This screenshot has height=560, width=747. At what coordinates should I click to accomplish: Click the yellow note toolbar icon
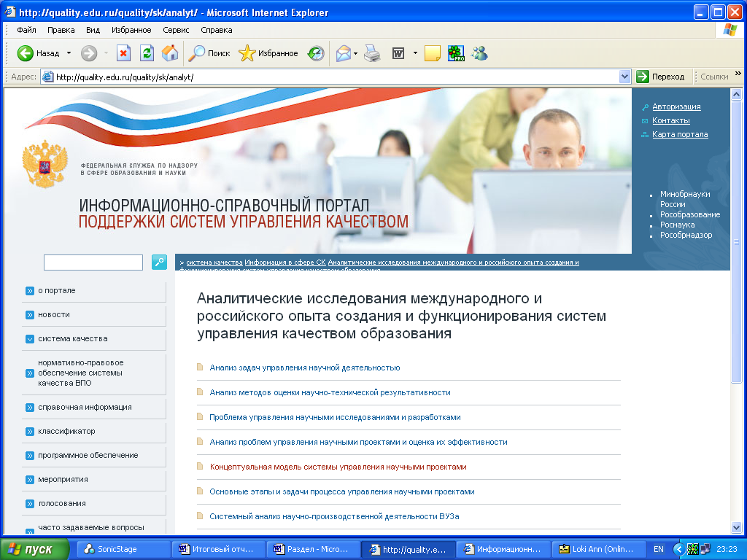(x=432, y=53)
